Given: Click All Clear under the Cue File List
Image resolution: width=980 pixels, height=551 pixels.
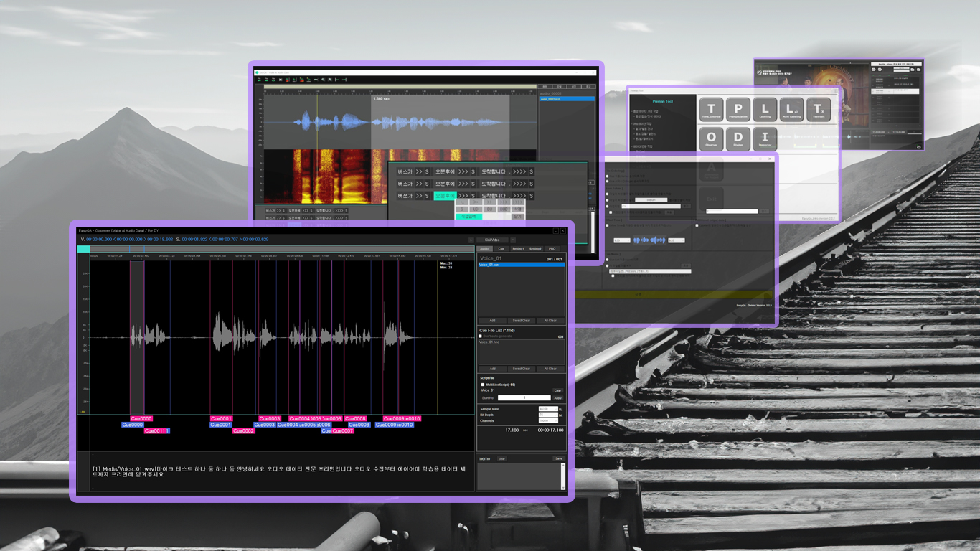Looking at the screenshot, I should (550, 369).
